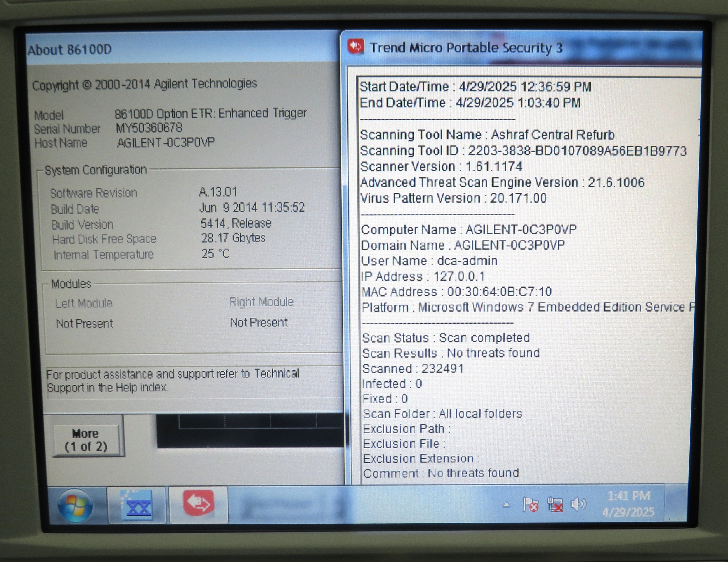Select Scanner Version 1.61.1174
This screenshot has height=562, width=728.
441,166
